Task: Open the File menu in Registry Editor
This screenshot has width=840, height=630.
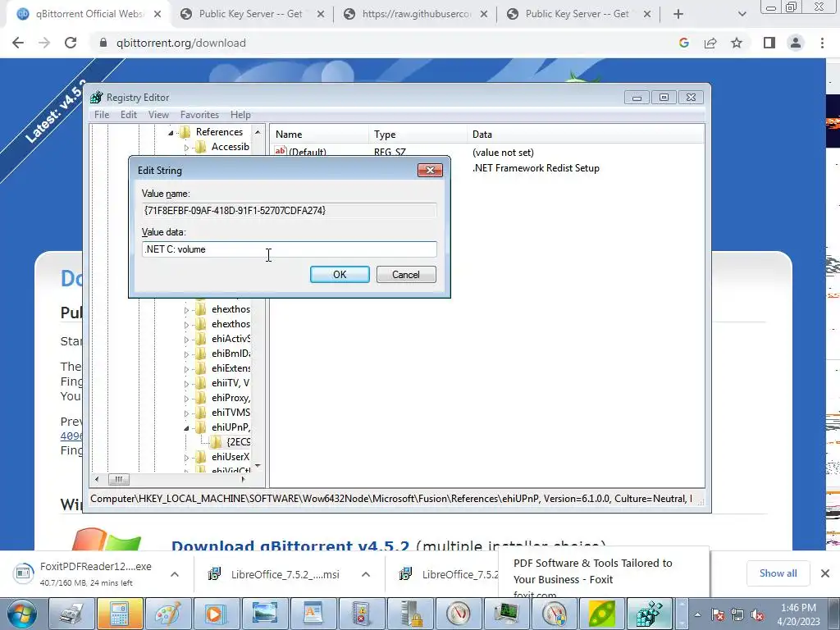Action: coord(101,115)
